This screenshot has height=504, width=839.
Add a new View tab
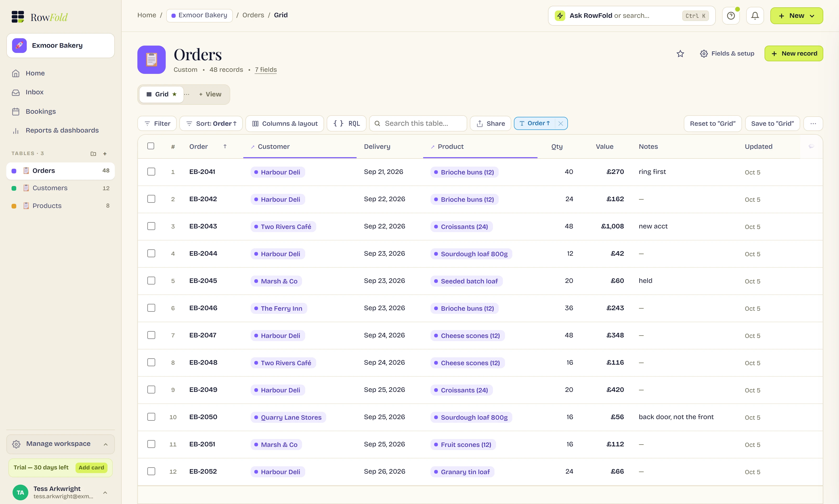210,94
